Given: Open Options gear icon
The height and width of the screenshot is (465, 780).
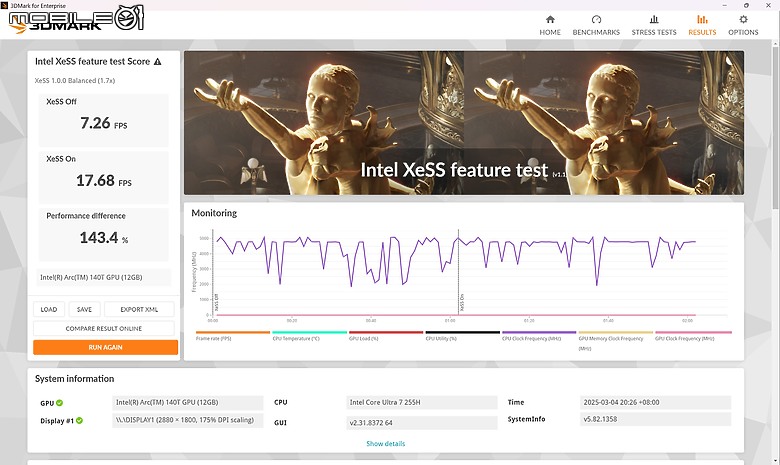Looking at the screenshot, I should (743, 19).
